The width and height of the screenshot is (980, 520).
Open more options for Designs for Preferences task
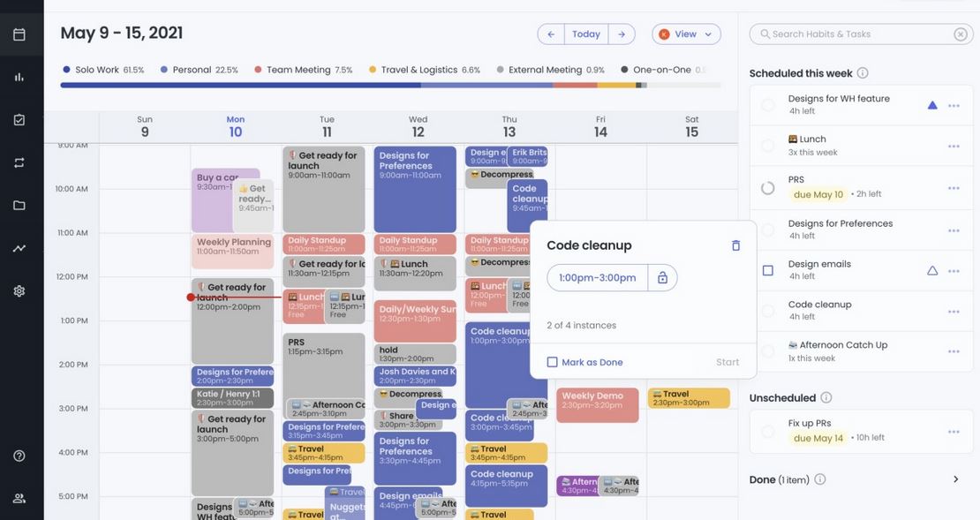(954, 230)
